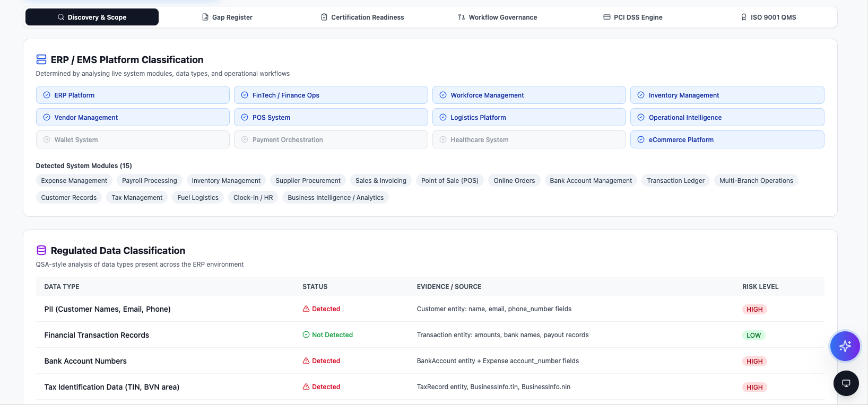The width and height of the screenshot is (868, 405).
Task: Click the check icon on ERP Platform
Action: coord(47,95)
